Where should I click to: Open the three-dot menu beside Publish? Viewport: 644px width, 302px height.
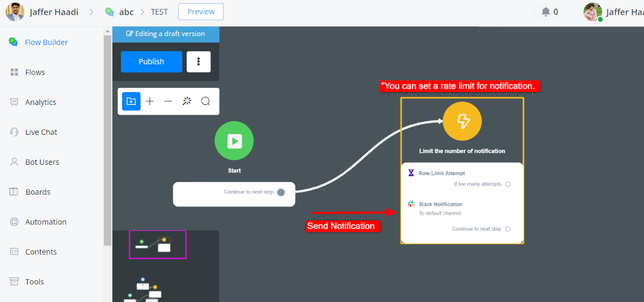pos(198,62)
